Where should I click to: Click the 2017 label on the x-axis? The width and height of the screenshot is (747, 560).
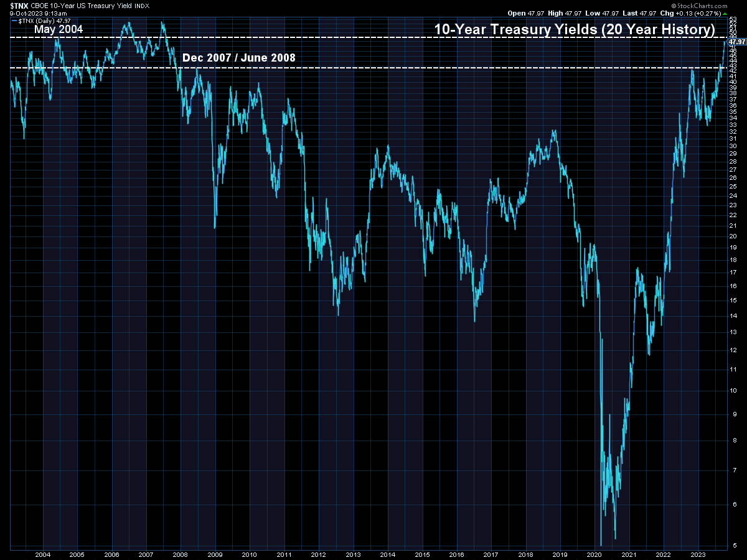[x=491, y=554]
